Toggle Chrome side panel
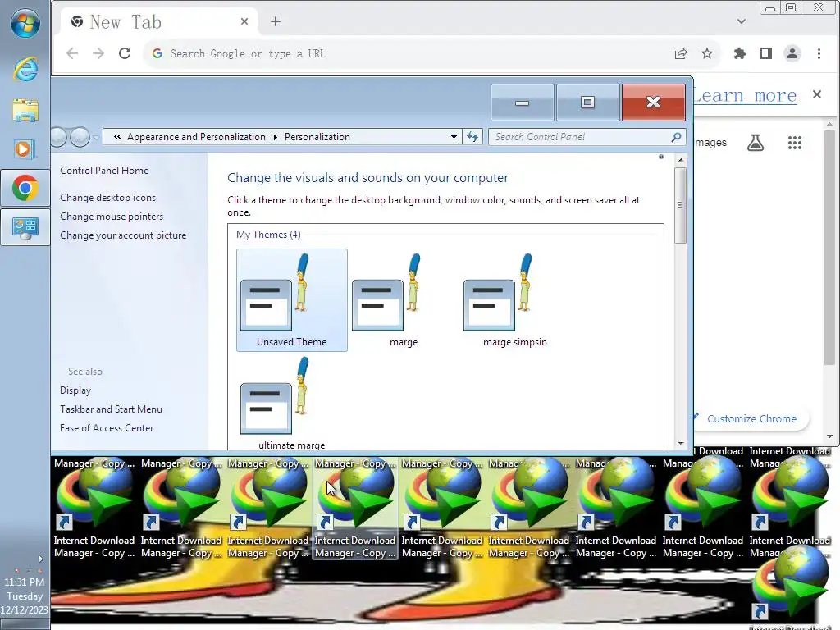Image resolution: width=840 pixels, height=630 pixels. click(766, 53)
